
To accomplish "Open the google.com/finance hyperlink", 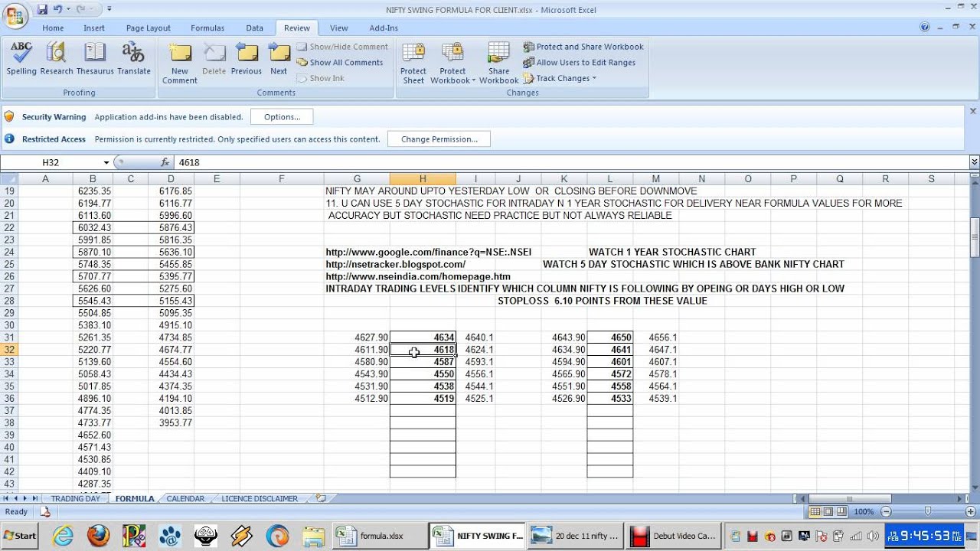I will coord(428,252).
